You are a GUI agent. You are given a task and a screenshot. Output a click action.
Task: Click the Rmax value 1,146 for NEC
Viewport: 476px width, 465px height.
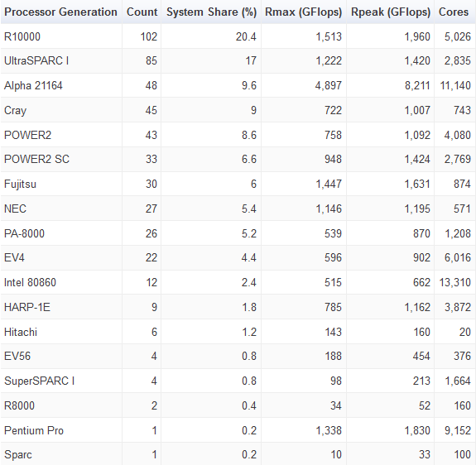point(329,209)
